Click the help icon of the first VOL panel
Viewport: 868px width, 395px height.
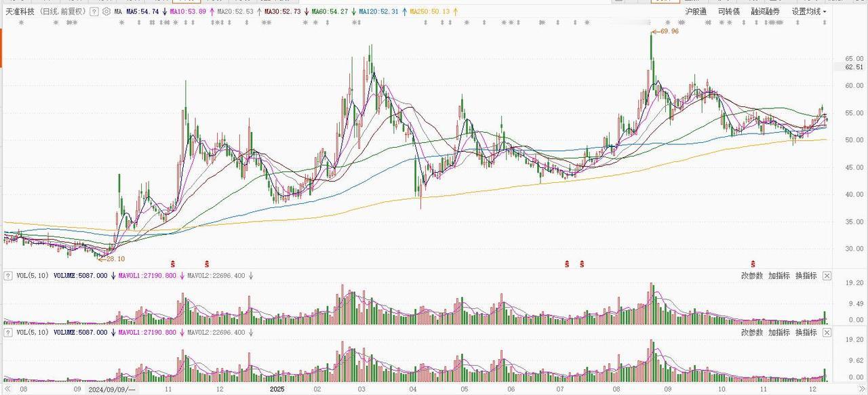point(8,276)
